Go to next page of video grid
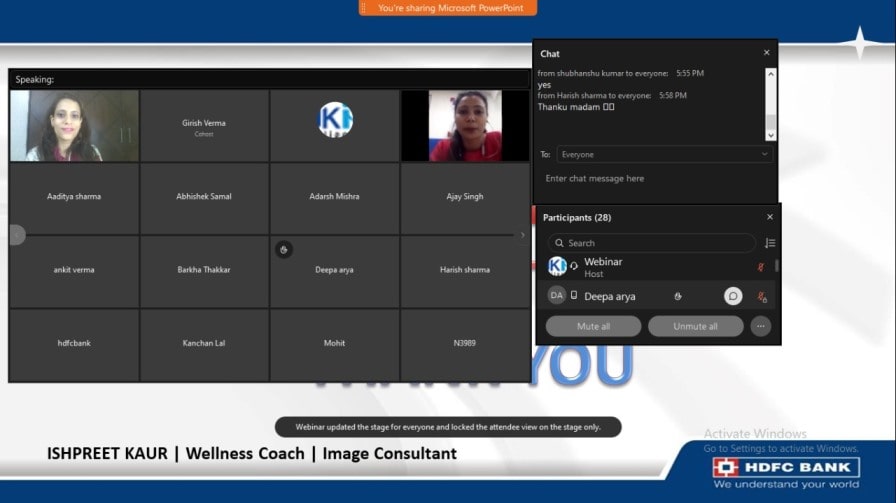Screen dimensions: 896x503 click(522, 235)
